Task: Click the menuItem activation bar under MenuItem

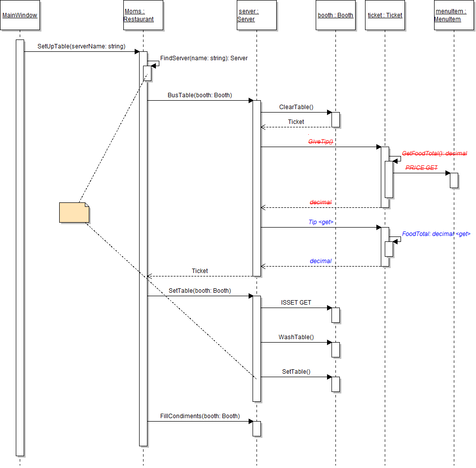Action: pyautogui.click(x=454, y=180)
